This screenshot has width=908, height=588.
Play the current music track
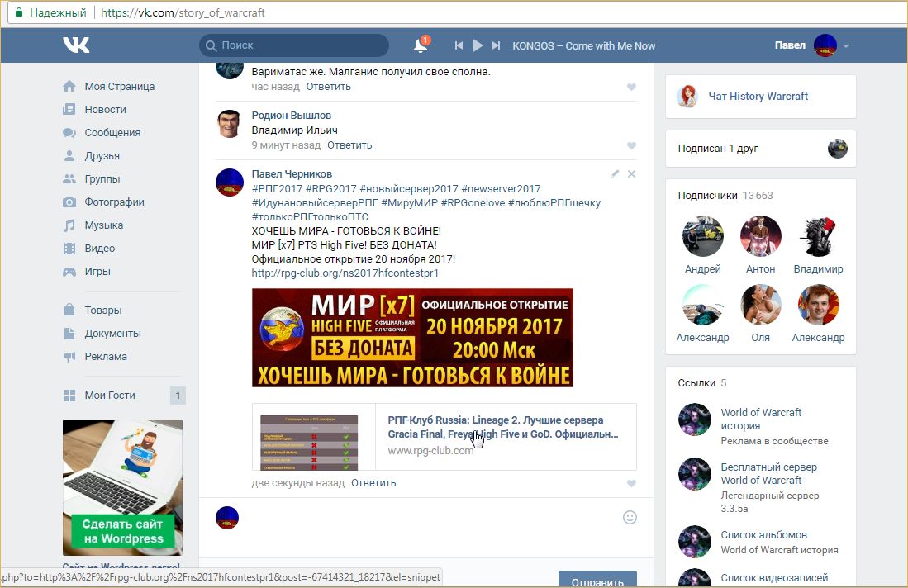(478, 46)
